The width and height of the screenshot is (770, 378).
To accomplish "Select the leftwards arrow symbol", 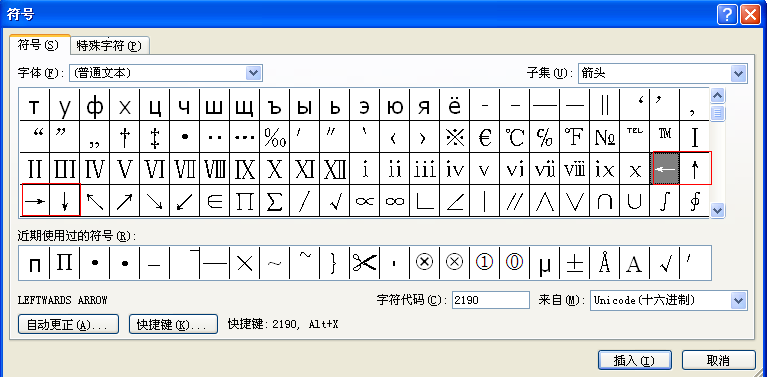I will 665,169.
